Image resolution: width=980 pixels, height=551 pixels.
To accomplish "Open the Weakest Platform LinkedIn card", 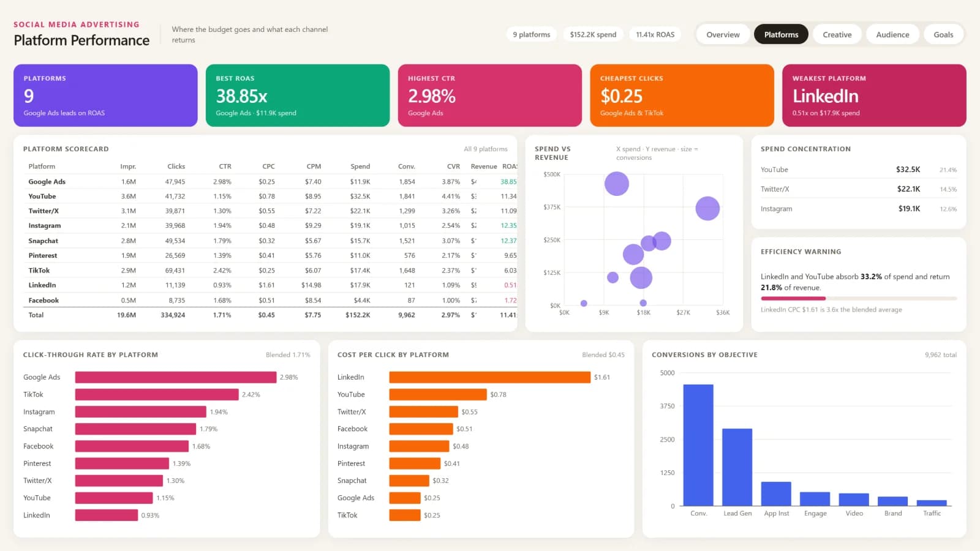I will coord(874,96).
